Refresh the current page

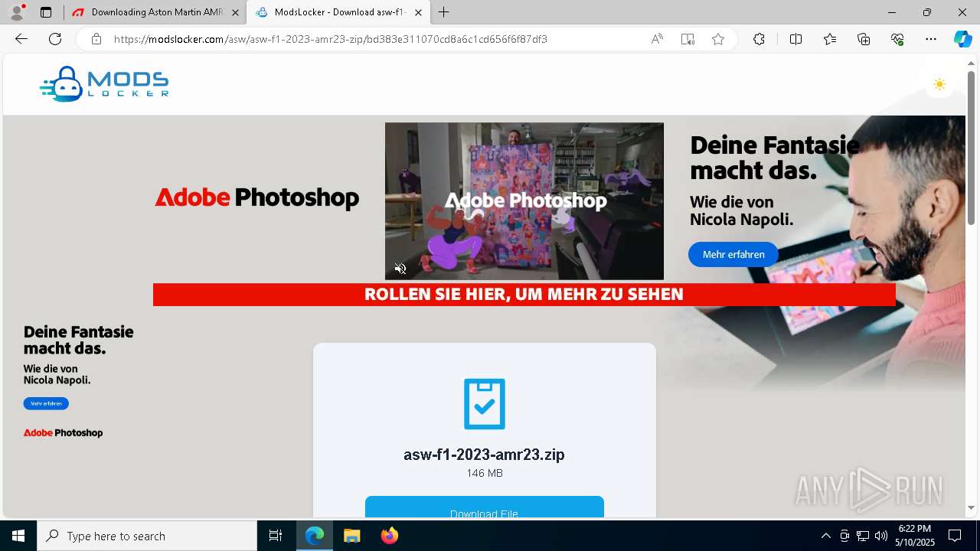pos(55,39)
